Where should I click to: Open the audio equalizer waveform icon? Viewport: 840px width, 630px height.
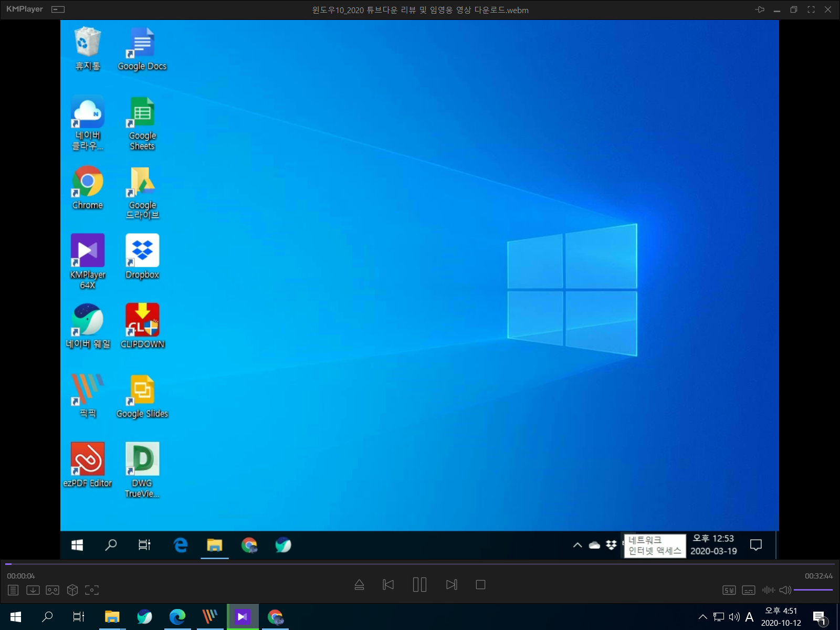(769, 590)
